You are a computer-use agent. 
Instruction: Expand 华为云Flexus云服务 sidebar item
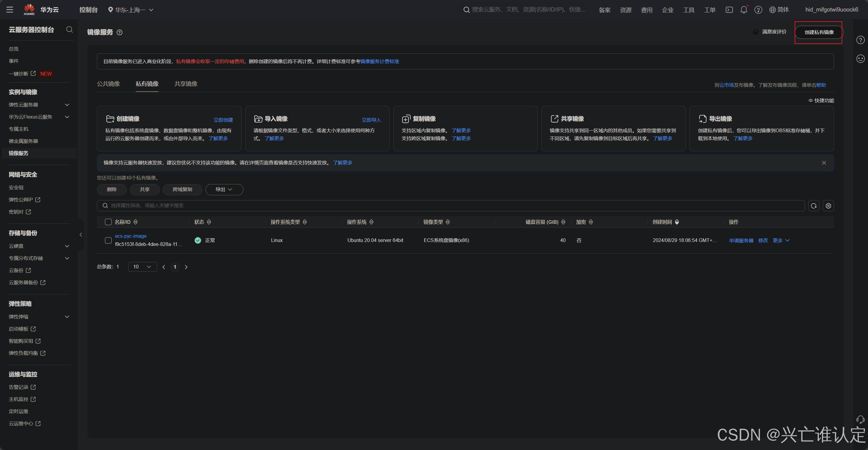67,117
